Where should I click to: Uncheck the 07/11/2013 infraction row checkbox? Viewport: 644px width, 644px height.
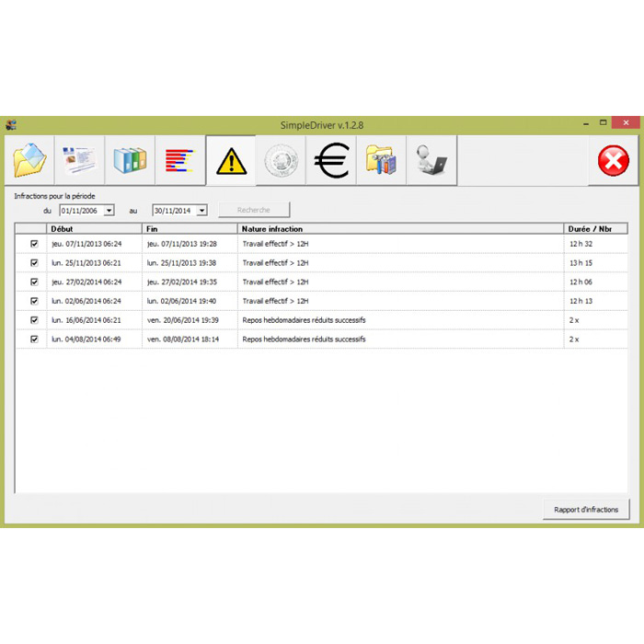[35, 244]
